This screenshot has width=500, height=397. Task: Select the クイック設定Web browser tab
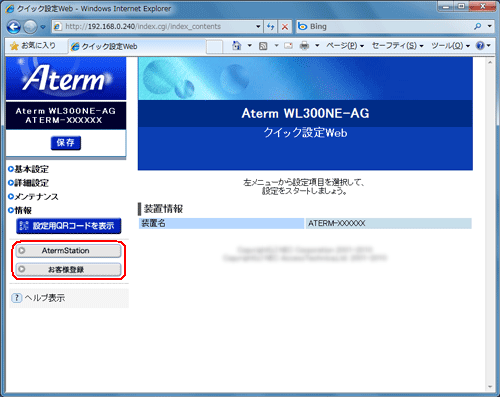(x=137, y=46)
